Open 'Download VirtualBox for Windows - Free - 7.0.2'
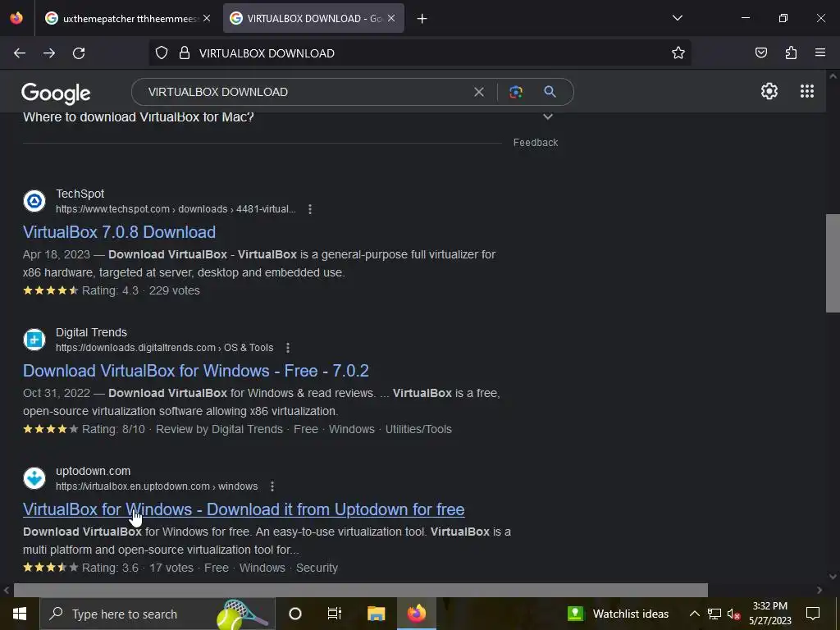This screenshot has height=630, width=840. tap(196, 372)
